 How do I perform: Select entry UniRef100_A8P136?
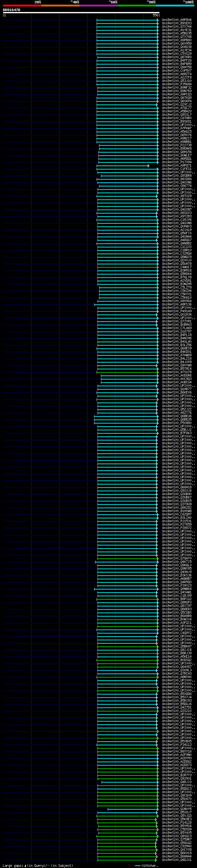point(176,304)
